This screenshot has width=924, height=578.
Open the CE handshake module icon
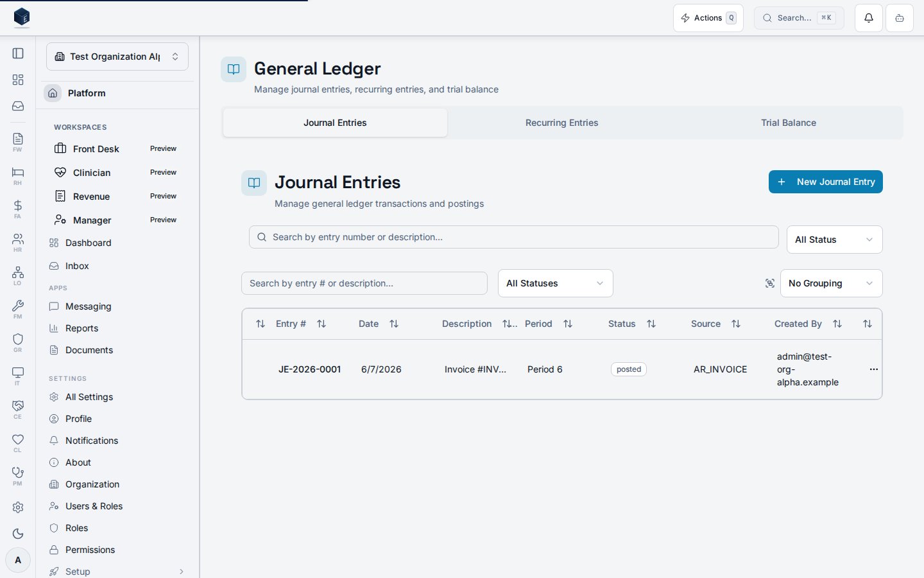(x=18, y=409)
